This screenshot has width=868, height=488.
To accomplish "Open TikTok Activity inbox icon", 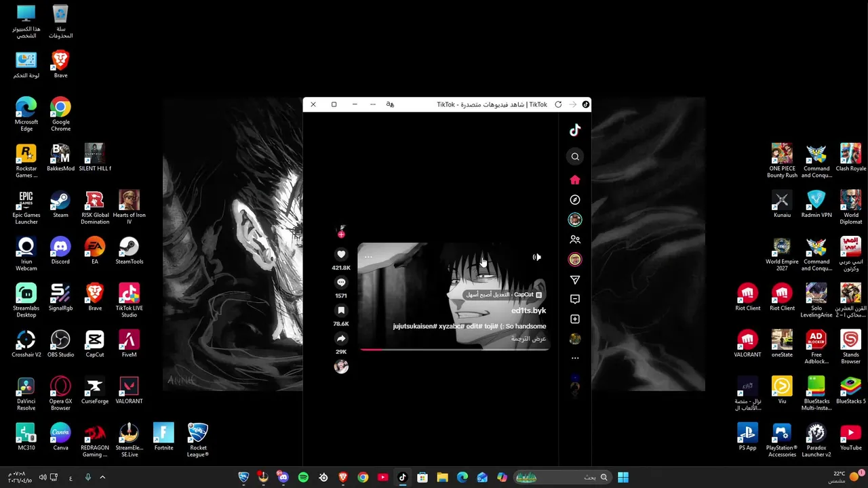I will pyautogui.click(x=575, y=299).
